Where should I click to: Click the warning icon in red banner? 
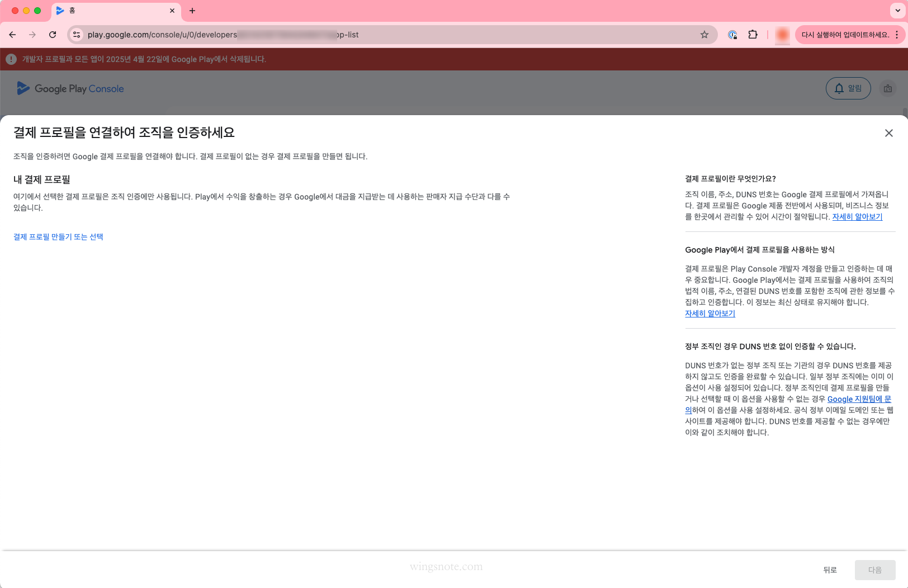11,59
